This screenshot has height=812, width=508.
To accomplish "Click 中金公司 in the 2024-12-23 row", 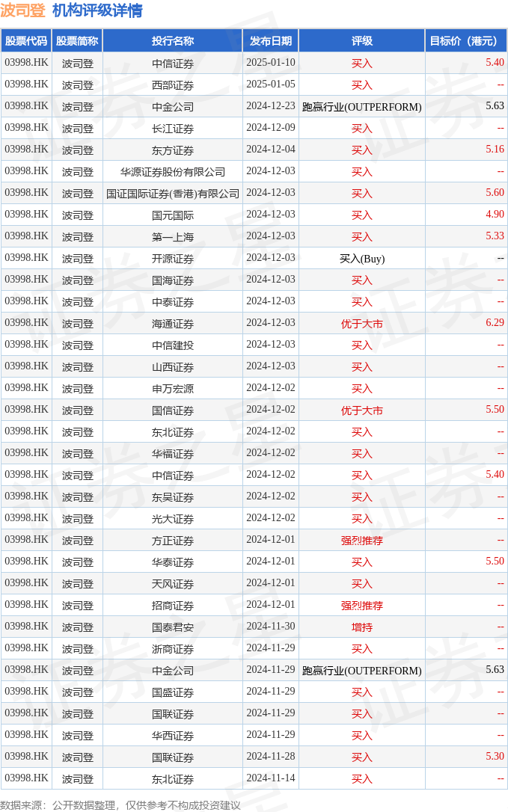I will pos(173,107).
